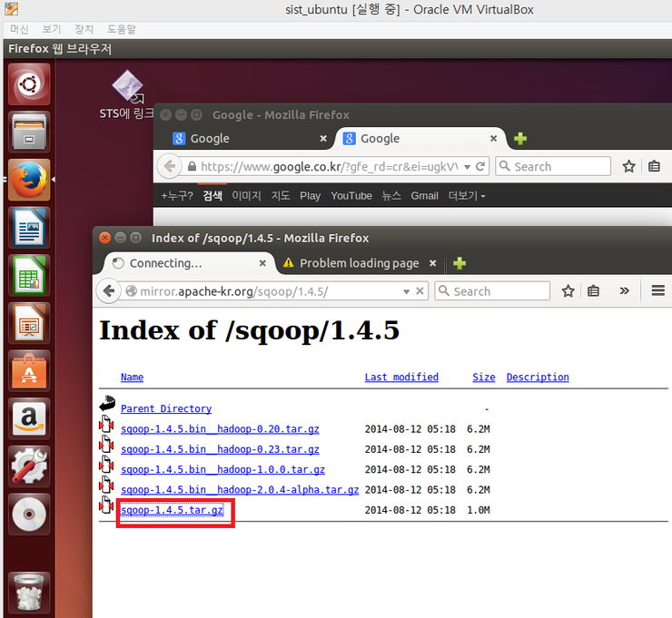Image resolution: width=672 pixels, height=618 pixels.
Task: Close the Connecting… tab
Action: point(263,263)
